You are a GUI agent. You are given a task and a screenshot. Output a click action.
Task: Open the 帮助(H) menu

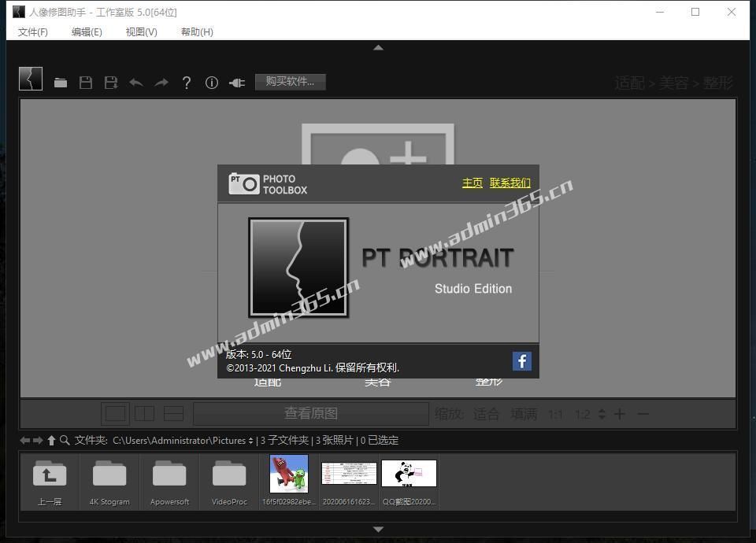click(197, 31)
